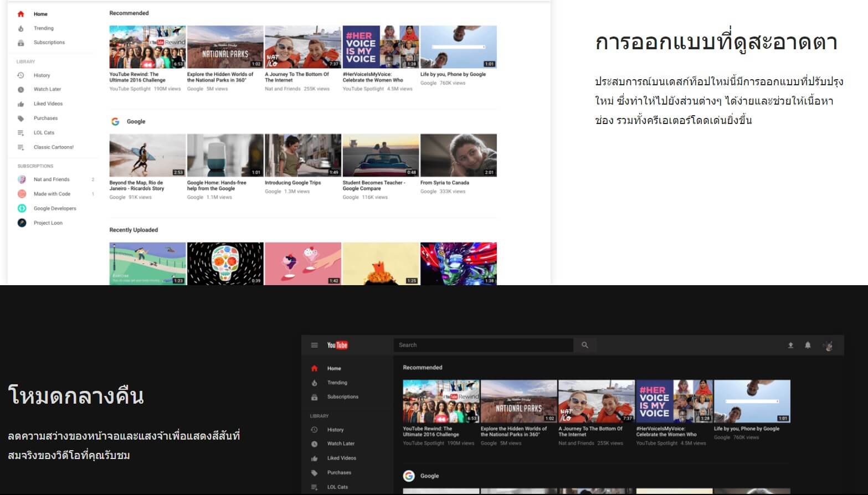Click the upload icon in the dark header

click(789, 344)
